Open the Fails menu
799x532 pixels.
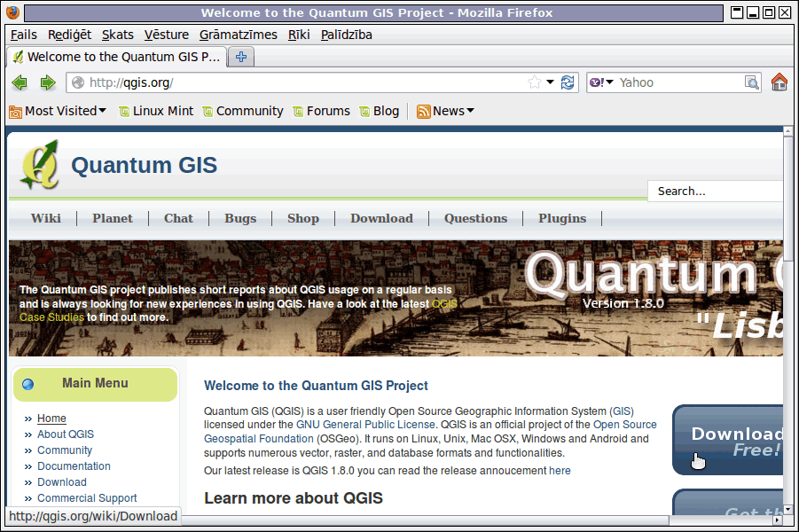pos(24,35)
